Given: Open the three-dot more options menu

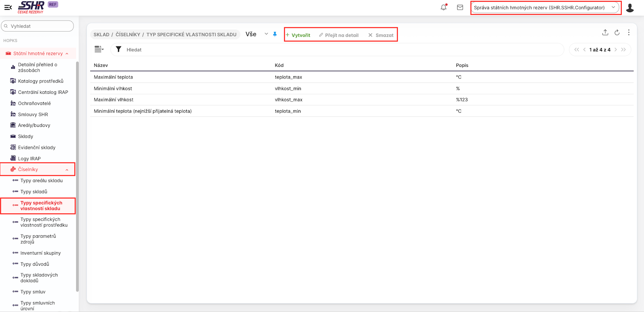Looking at the screenshot, I should click(629, 33).
